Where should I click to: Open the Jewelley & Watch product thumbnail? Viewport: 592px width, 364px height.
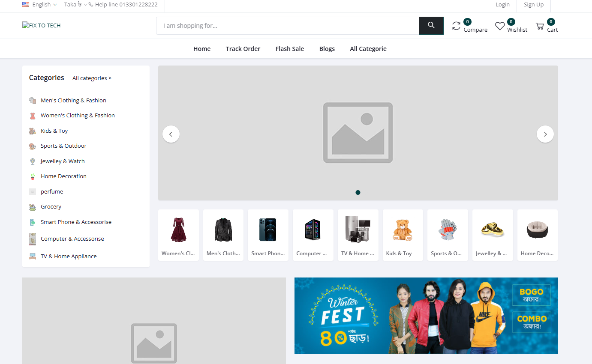point(492,229)
